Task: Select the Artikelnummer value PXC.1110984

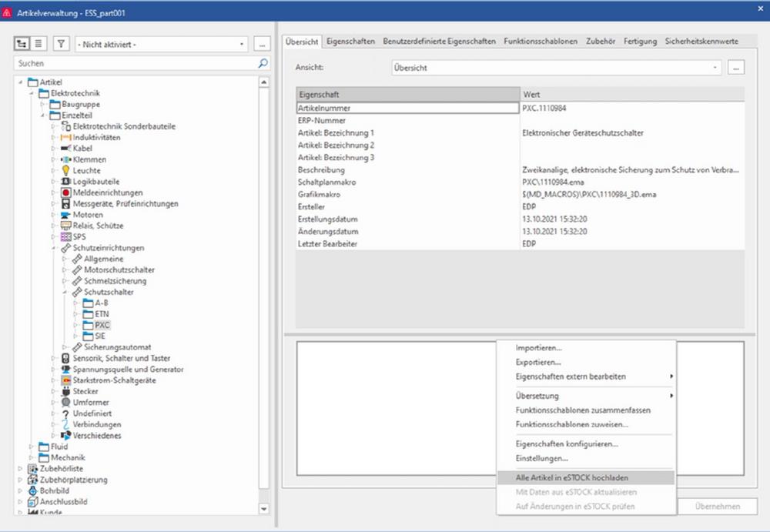Action: pos(544,108)
